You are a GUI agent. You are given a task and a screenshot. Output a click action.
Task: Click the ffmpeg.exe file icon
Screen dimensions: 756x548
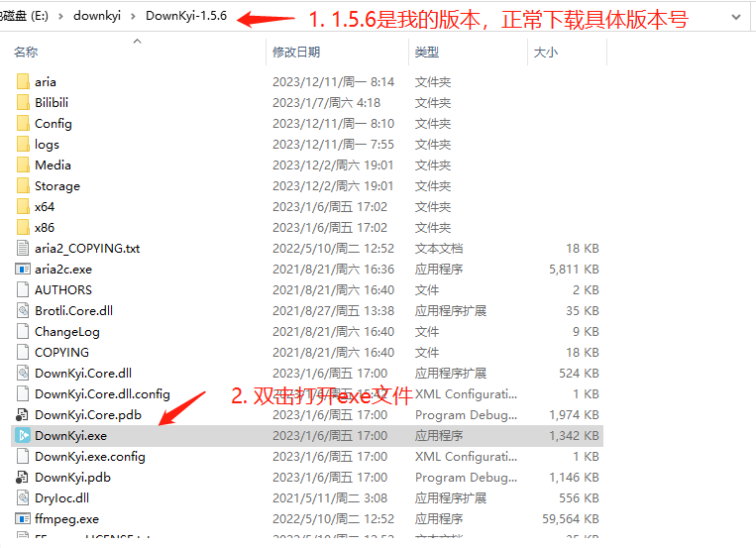click(x=23, y=519)
